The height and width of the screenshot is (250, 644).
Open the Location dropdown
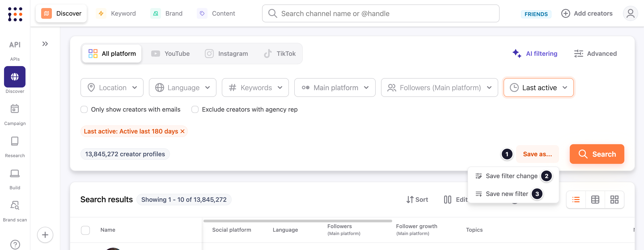pyautogui.click(x=112, y=87)
